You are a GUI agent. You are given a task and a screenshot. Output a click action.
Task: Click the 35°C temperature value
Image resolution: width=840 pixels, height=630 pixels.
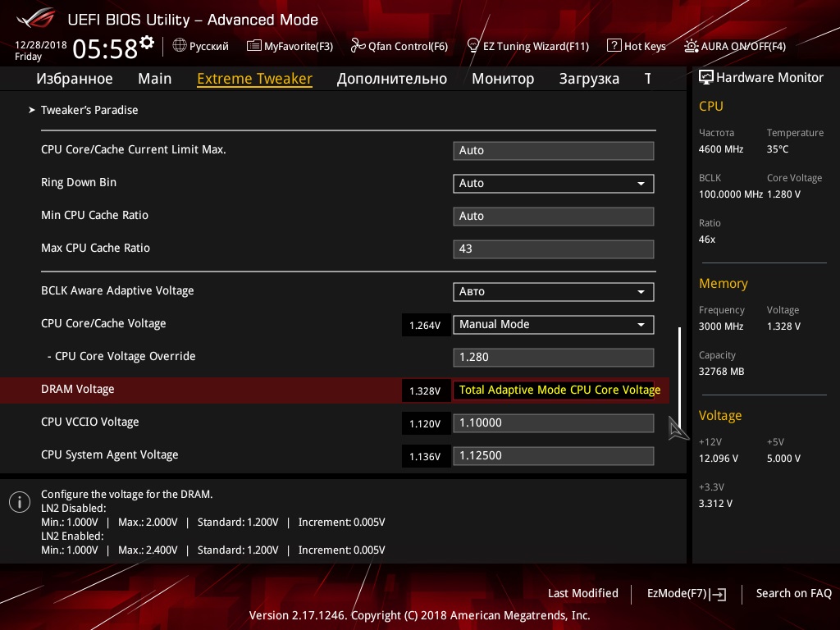tap(778, 149)
